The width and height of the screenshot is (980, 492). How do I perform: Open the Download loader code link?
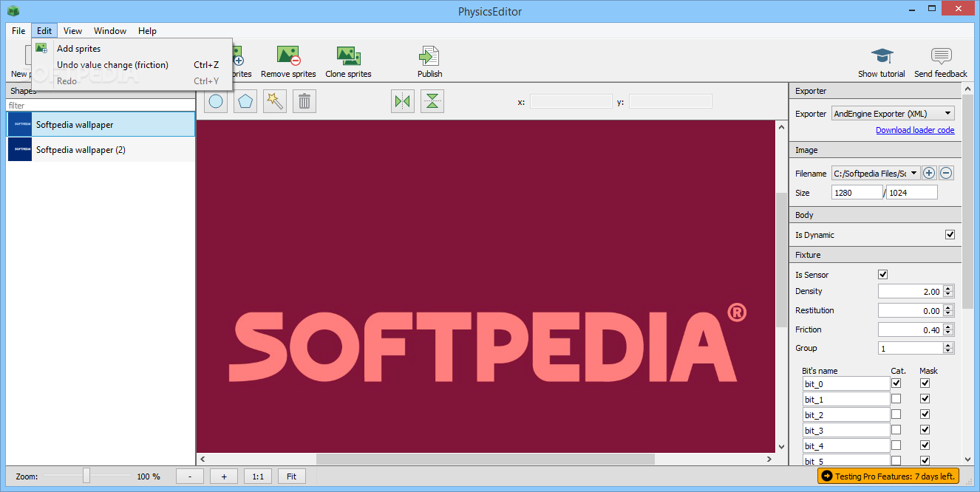coord(915,130)
